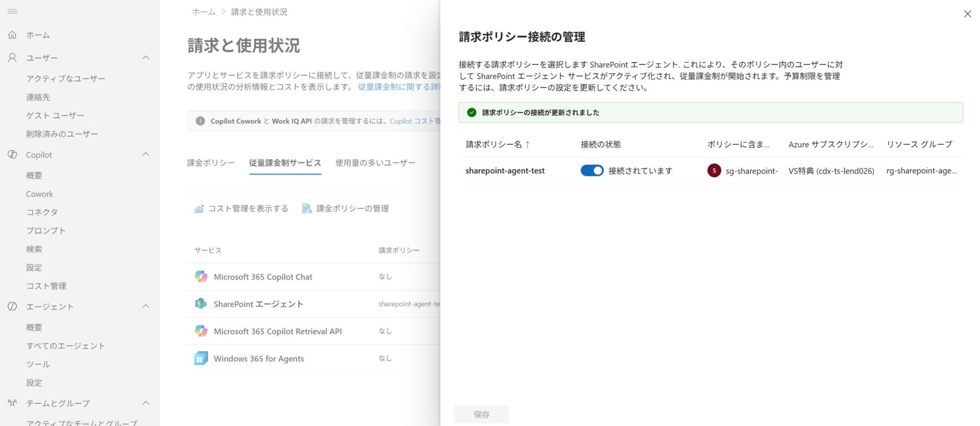980x426 pixels.
Task: Click the Copilot Retrieval API service icon
Action: (x=201, y=331)
